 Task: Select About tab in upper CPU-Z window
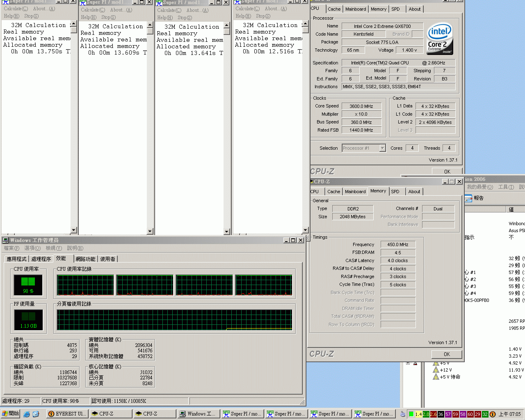[414, 9]
